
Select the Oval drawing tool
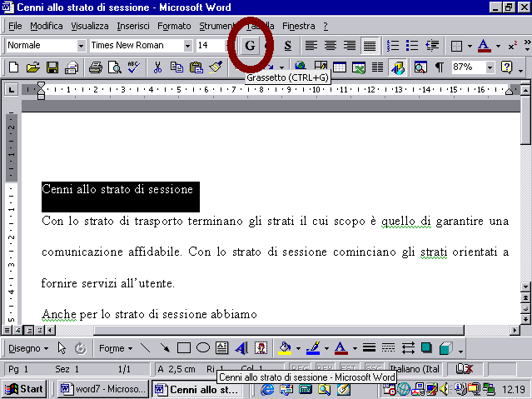coord(202,348)
